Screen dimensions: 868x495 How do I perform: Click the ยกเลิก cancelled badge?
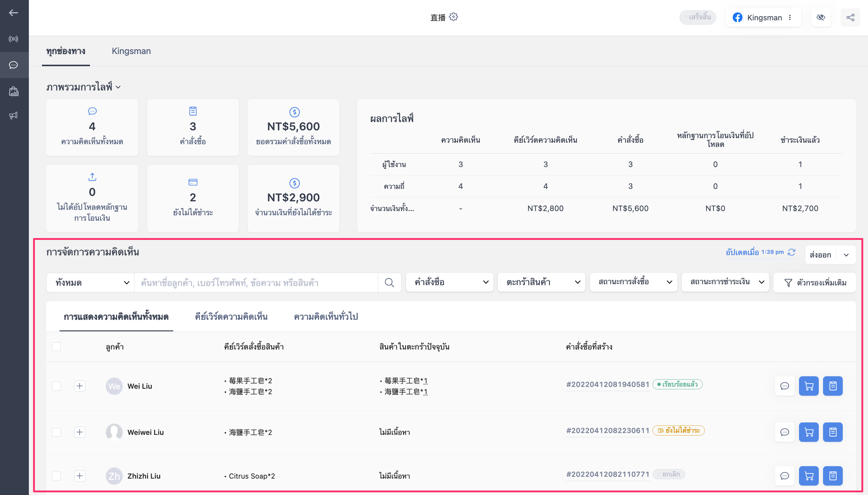pos(669,474)
